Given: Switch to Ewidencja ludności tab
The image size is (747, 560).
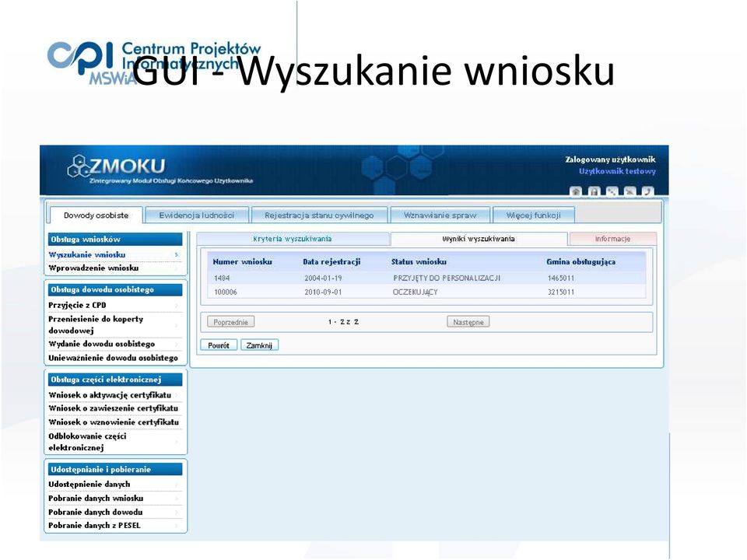Looking at the screenshot, I should (197, 215).
